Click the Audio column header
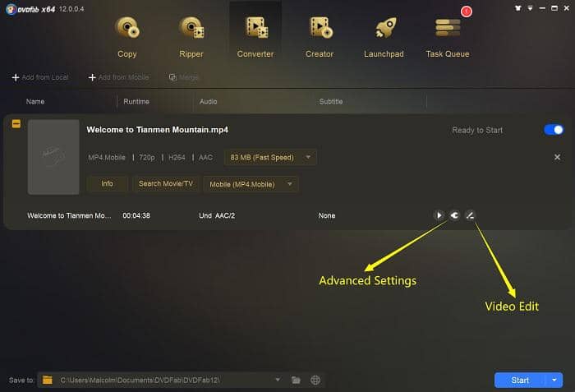The width and height of the screenshot is (575, 392). click(x=209, y=102)
